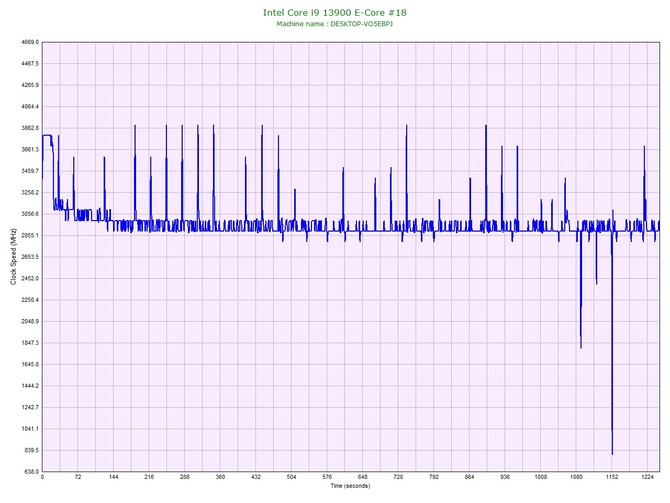Click the initial 3800 MHz plateau at chart start

pyautogui.click(x=47, y=135)
